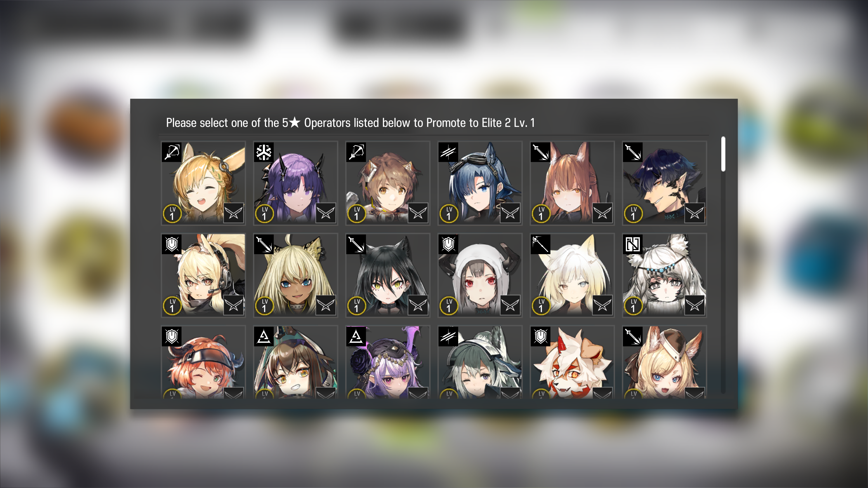Screen dimensions: 868x488
Task: Choose the long brown-haired fox-eared guard
Action: pyautogui.click(x=572, y=183)
